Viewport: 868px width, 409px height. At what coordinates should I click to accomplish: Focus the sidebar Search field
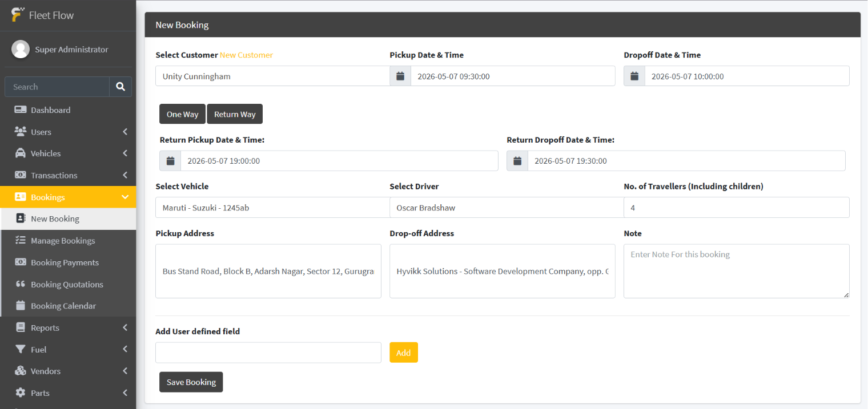point(57,87)
